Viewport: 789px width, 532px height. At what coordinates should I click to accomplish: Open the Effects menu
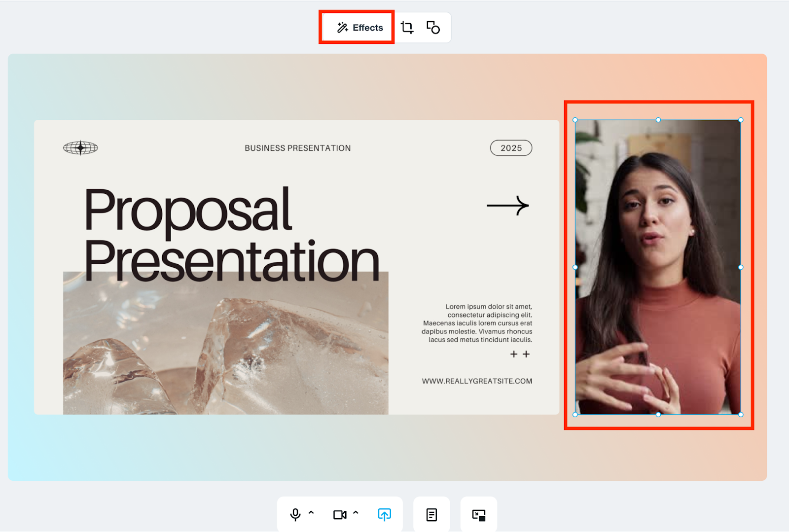(x=359, y=28)
